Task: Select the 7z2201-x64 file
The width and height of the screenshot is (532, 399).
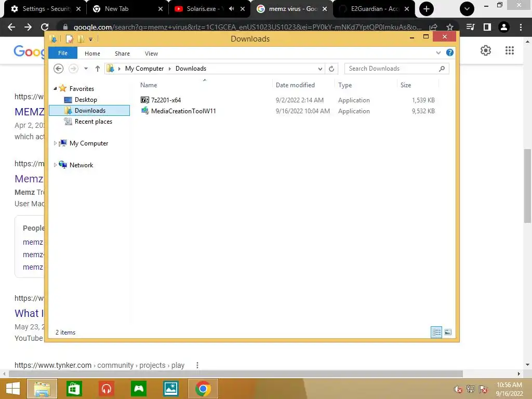Action: click(166, 100)
